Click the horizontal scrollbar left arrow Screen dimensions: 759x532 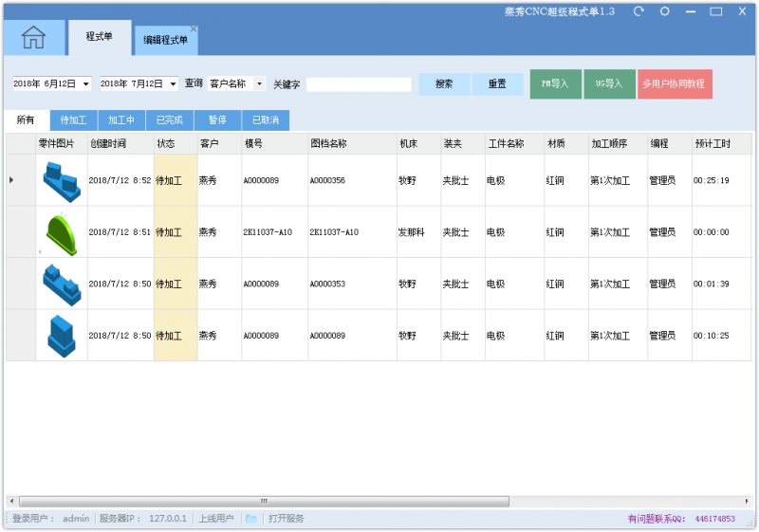11,501
